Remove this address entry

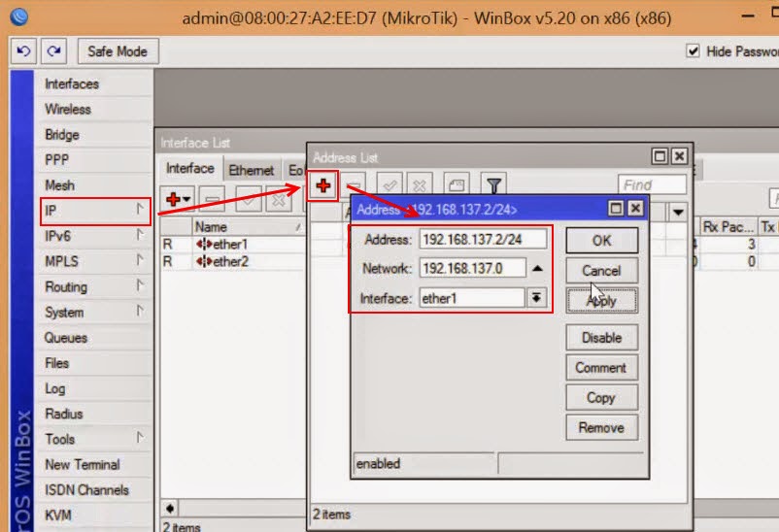[601, 427]
